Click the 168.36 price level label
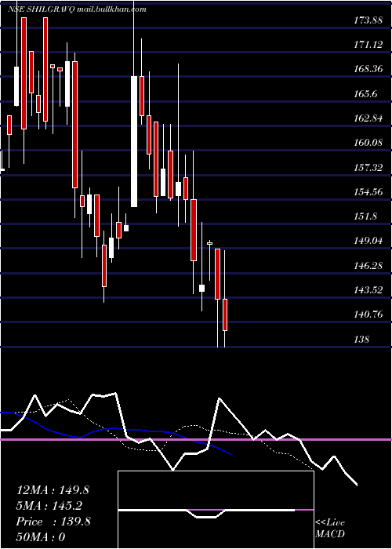The image size is (392, 549). pyautogui.click(x=368, y=69)
